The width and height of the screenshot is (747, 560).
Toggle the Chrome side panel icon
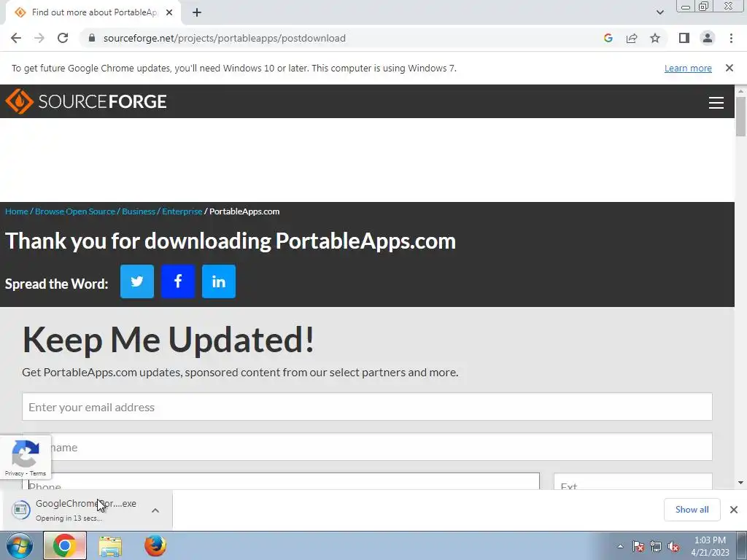pyautogui.click(x=684, y=38)
